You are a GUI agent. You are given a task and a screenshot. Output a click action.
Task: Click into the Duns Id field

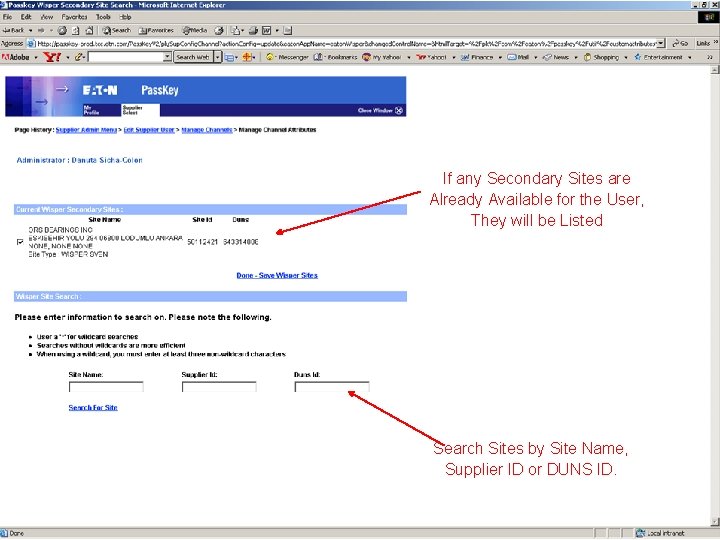tap(332, 387)
